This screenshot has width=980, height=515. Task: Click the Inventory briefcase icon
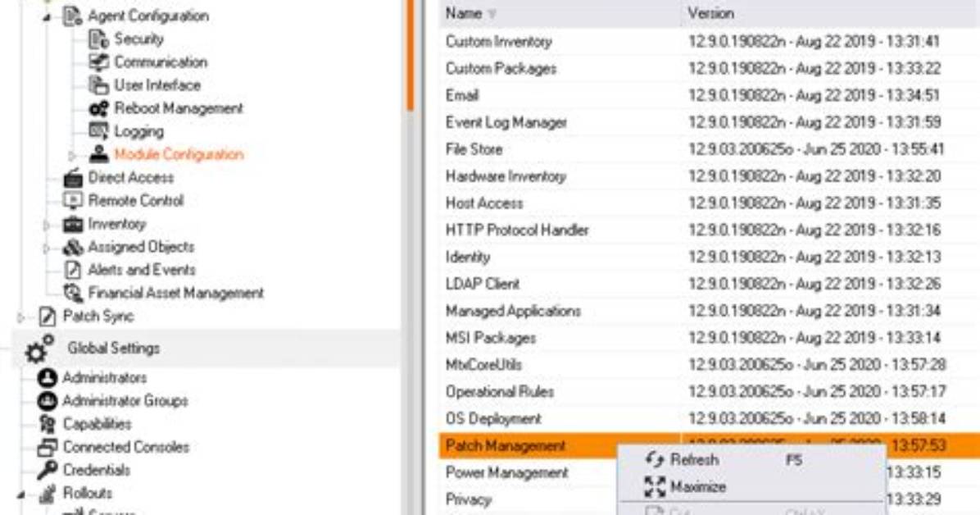[x=73, y=223]
